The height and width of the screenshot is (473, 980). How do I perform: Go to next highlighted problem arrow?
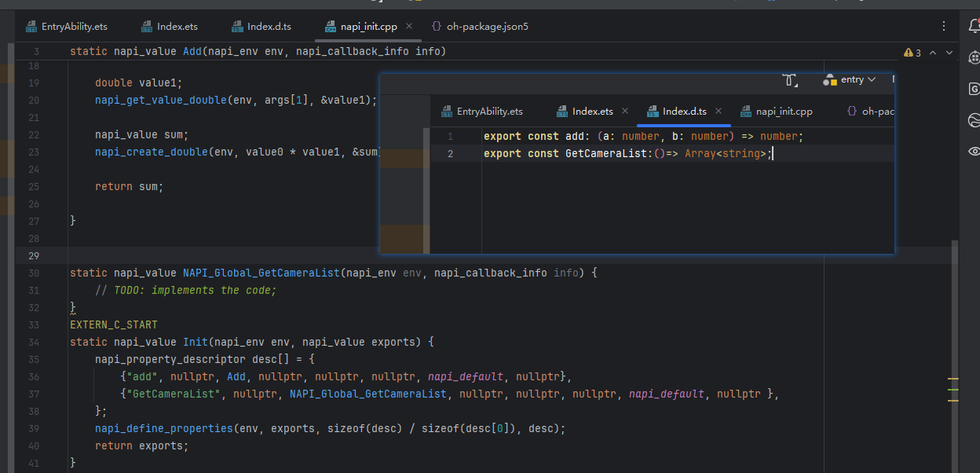949,53
